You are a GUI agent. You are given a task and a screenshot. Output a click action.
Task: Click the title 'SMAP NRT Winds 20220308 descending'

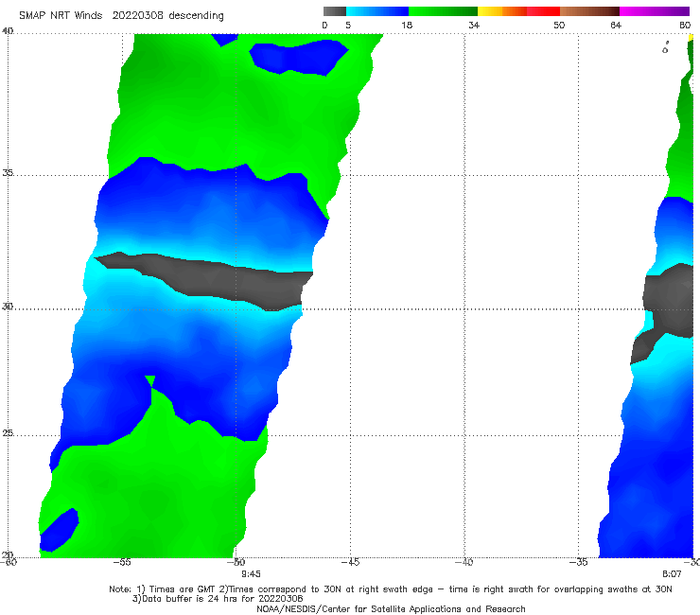pos(121,15)
